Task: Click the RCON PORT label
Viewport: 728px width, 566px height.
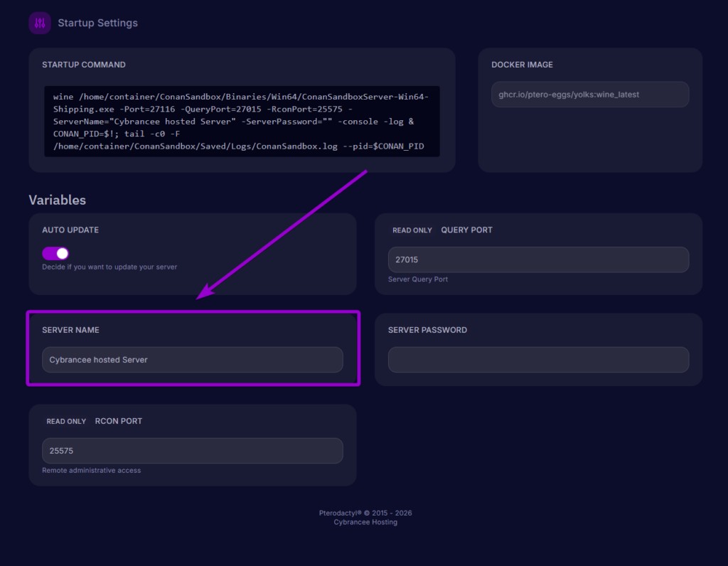Action: click(119, 421)
